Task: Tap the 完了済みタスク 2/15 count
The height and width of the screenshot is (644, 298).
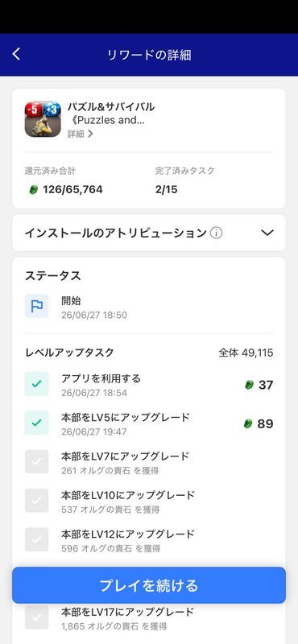Action: coord(166,190)
